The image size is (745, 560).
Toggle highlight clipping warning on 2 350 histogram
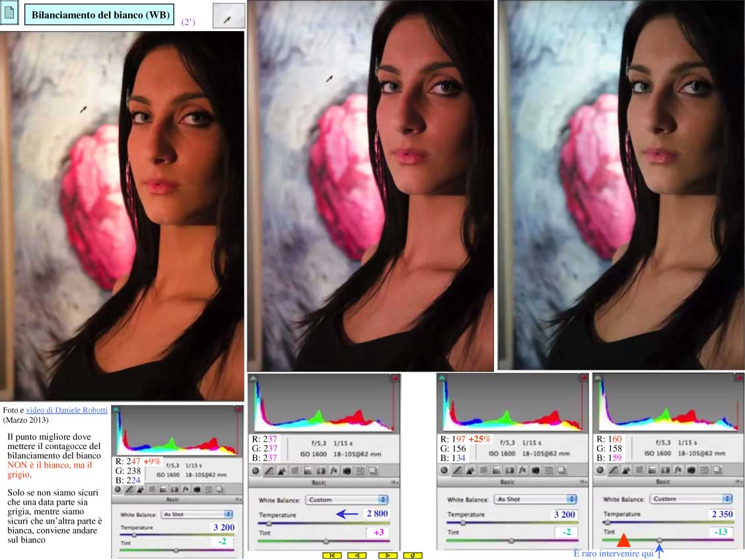coord(729,378)
